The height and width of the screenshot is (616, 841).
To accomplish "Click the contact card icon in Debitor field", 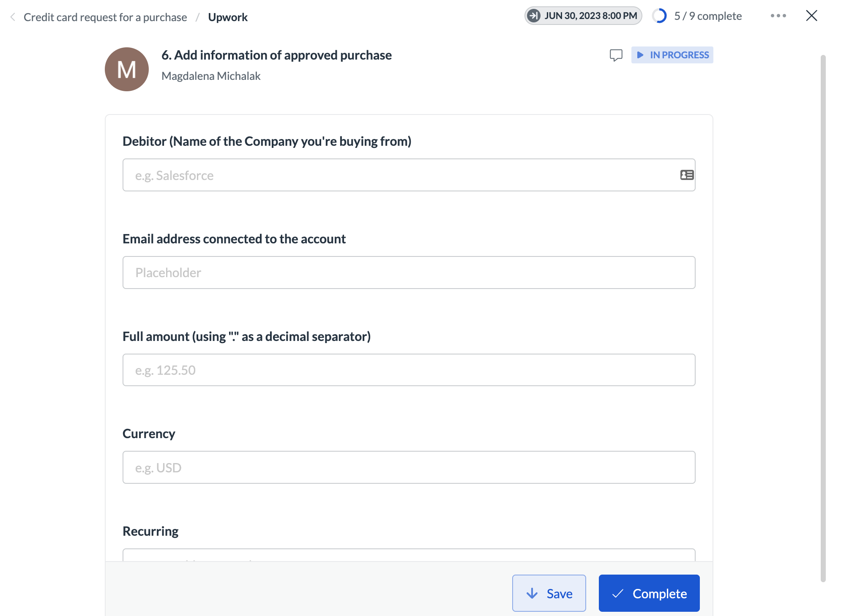I will pos(687,175).
